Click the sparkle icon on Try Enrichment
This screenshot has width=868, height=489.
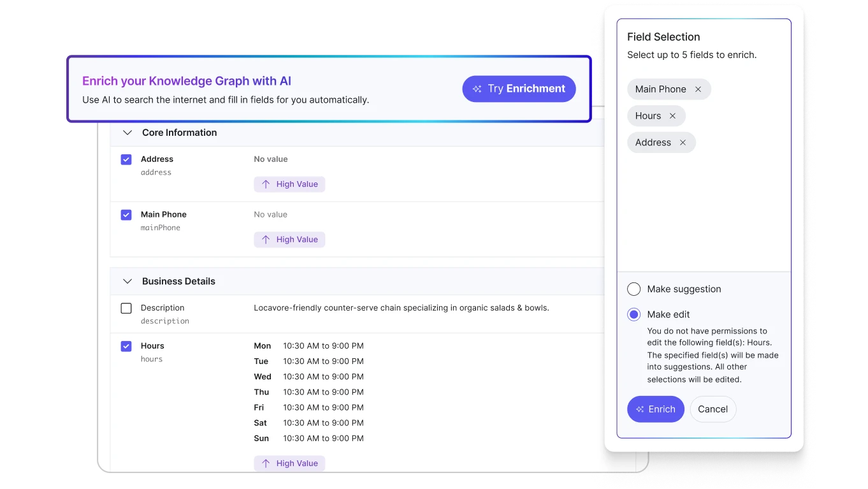477,89
